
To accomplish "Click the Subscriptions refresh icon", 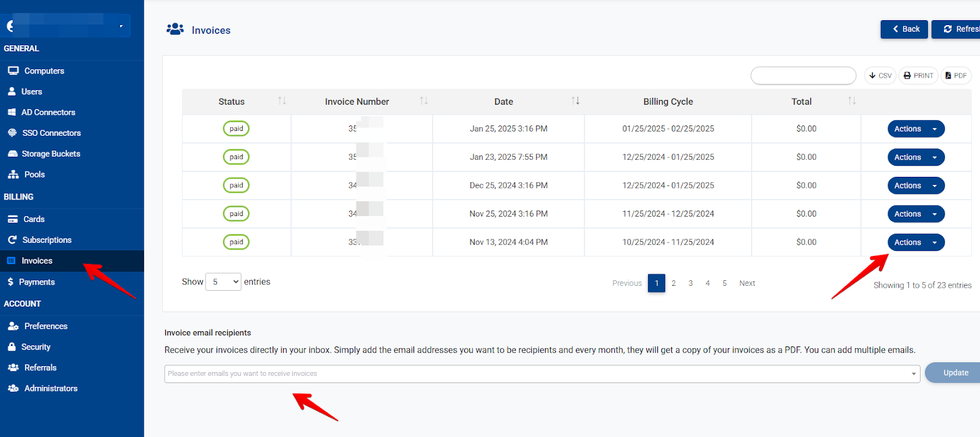I will pos(12,240).
